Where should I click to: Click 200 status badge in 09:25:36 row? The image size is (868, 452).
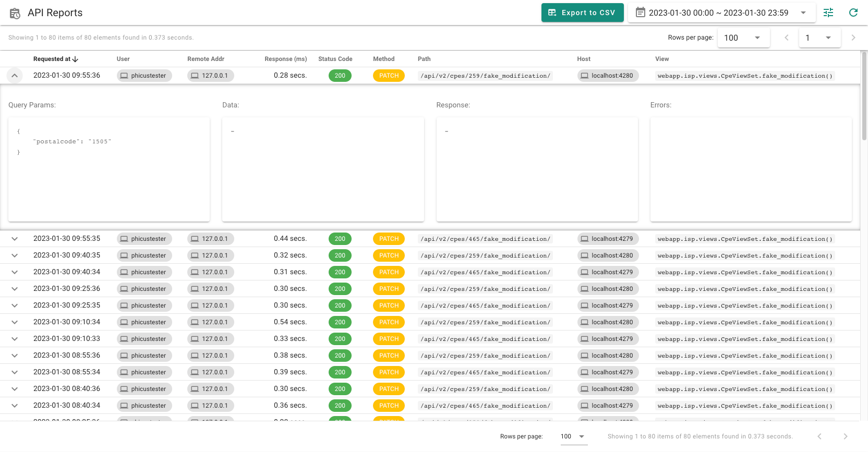point(340,289)
